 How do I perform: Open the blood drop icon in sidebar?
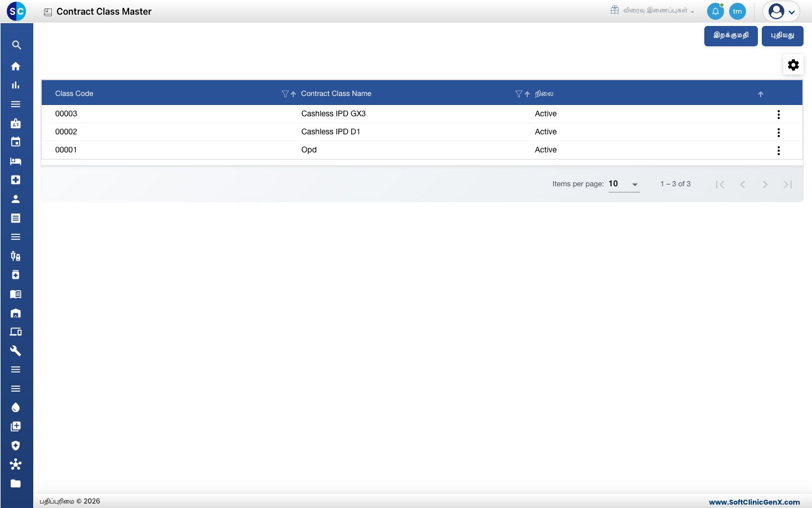(16, 408)
